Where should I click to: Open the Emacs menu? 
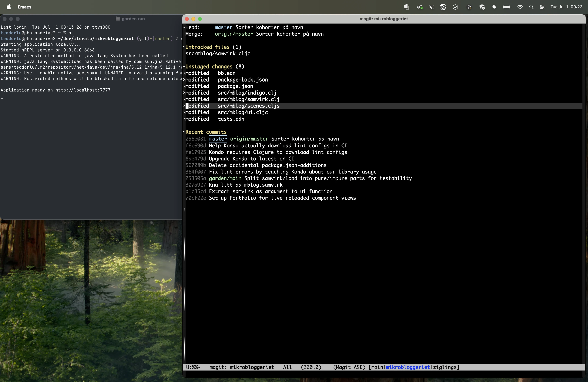click(24, 7)
